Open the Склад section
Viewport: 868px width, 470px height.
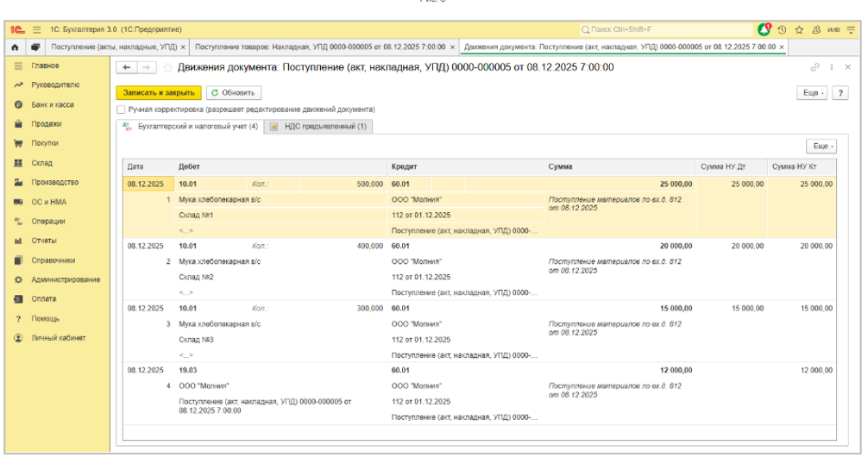(x=41, y=163)
